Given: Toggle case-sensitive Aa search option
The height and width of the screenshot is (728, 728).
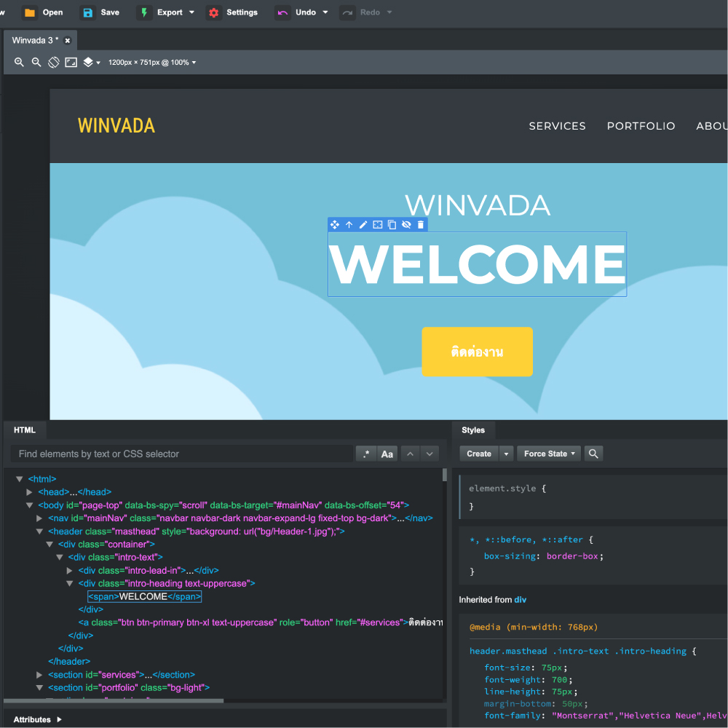Looking at the screenshot, I should 387,454.
